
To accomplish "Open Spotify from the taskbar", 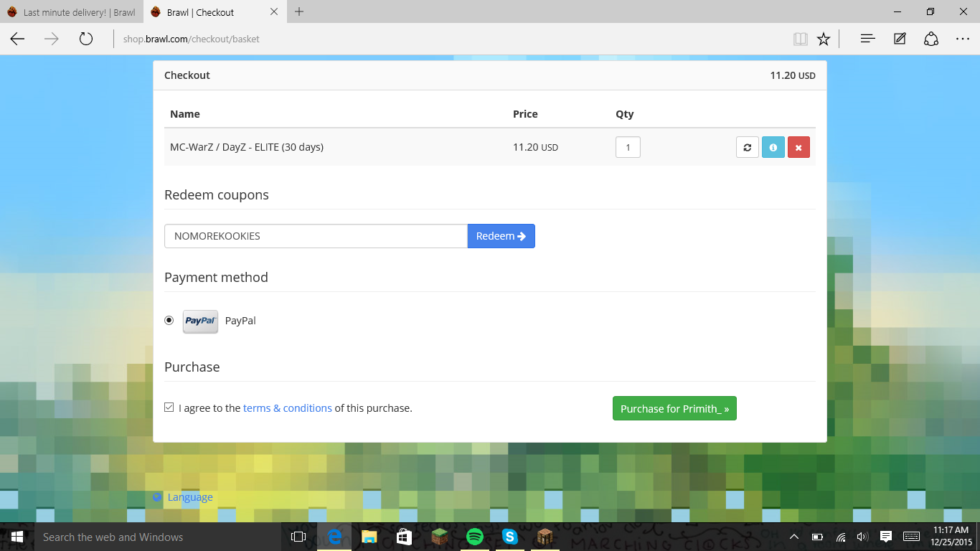I will pyautogui.click(x=474, y=537).
